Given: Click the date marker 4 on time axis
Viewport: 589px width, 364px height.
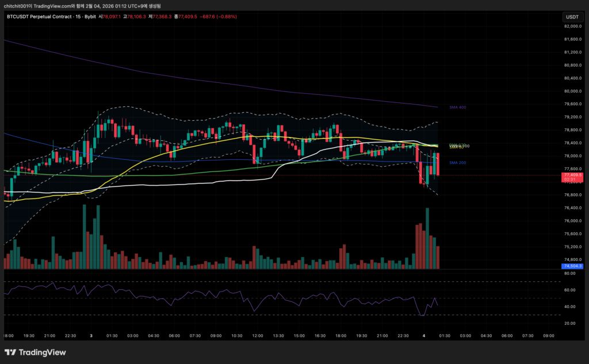Looking at the screenshot, I should click(x=424, y=336).
